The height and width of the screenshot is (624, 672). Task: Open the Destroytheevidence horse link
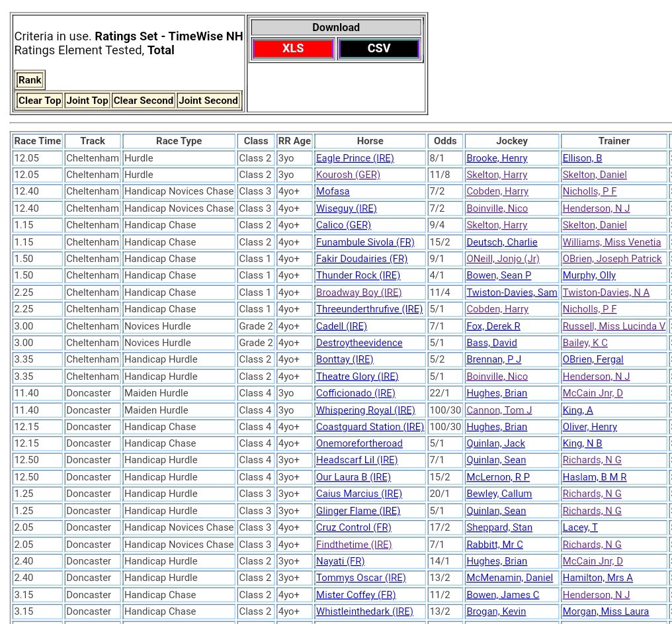[358, 343]
